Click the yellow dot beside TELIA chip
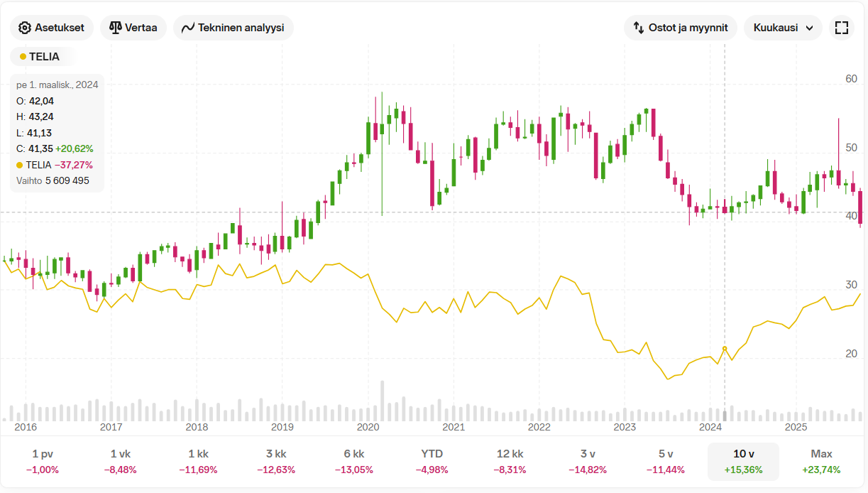The image size is (868, 493). tap(23, 57)
